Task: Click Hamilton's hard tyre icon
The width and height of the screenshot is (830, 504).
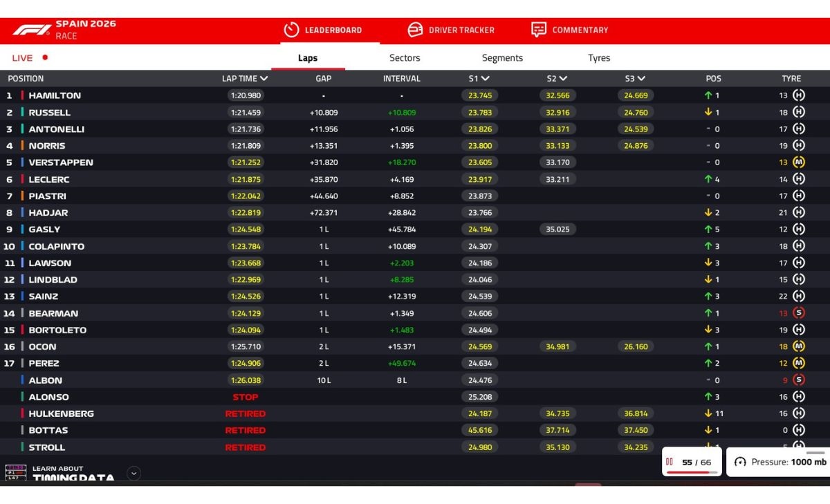Action: click(x=799, y=95)
